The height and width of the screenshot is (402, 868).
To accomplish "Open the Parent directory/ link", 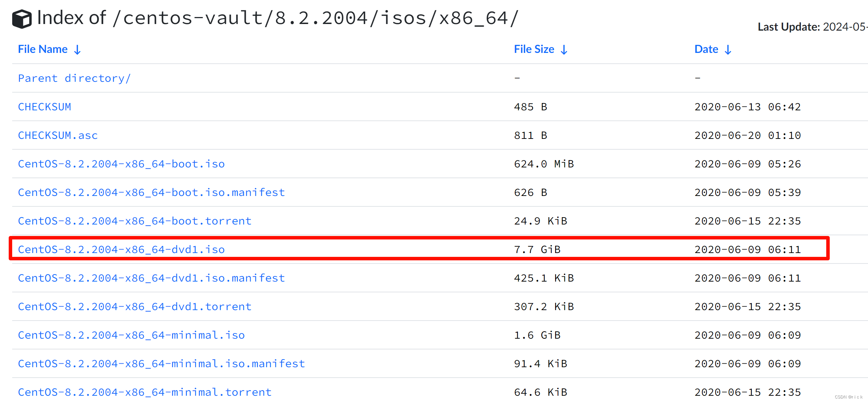I will pos(74,78).
